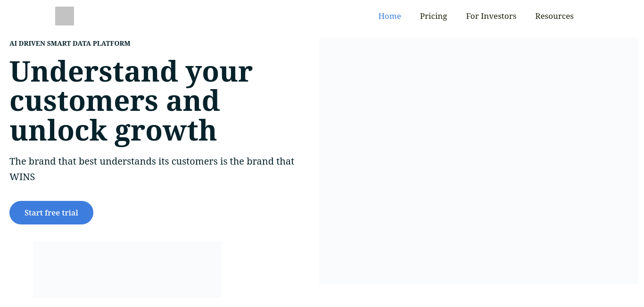Click the small image placeholder below button
The height and width of the screenshot is (307, 644).
[x=127, y=270]
